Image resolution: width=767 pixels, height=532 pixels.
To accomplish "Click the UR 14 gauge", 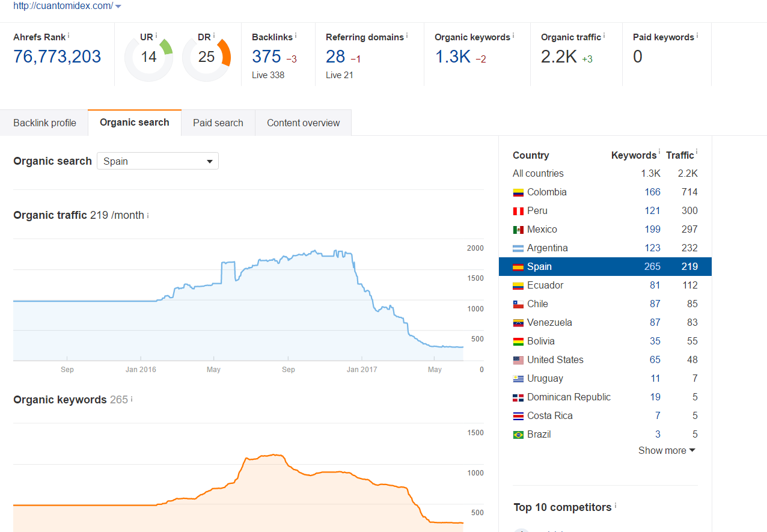I will 148,57.
